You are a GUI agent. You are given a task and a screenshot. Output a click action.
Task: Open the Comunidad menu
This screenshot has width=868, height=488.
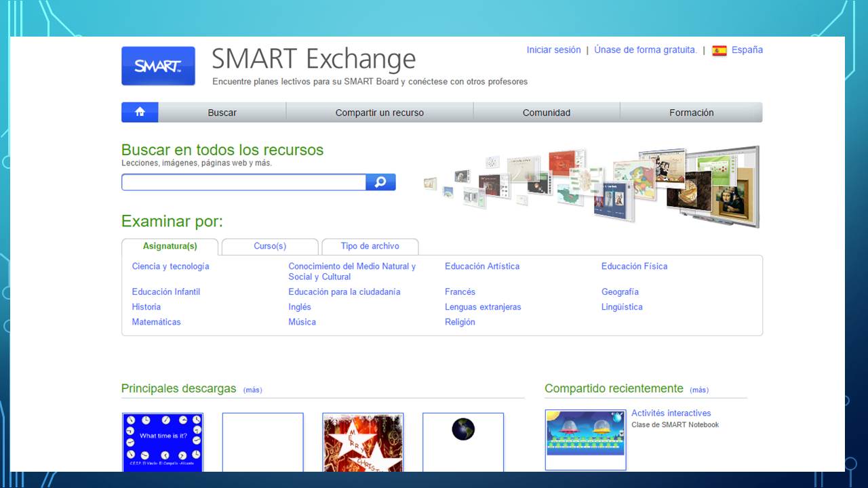click(547, 113)
